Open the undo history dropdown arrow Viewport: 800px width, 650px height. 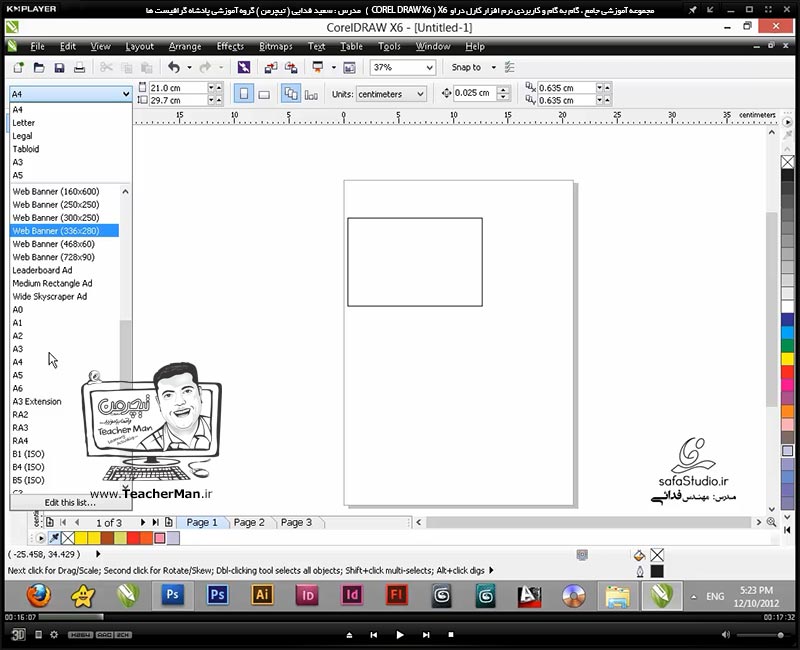coord(189,67)
